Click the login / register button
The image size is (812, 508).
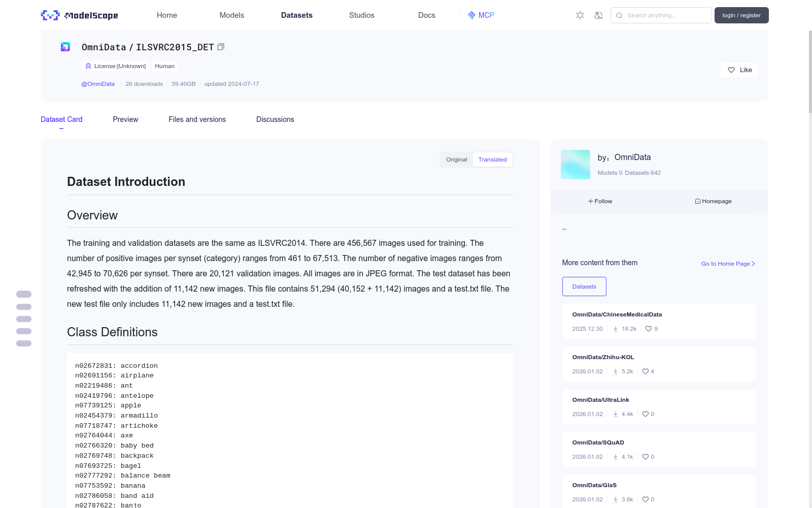pos(741,15)
